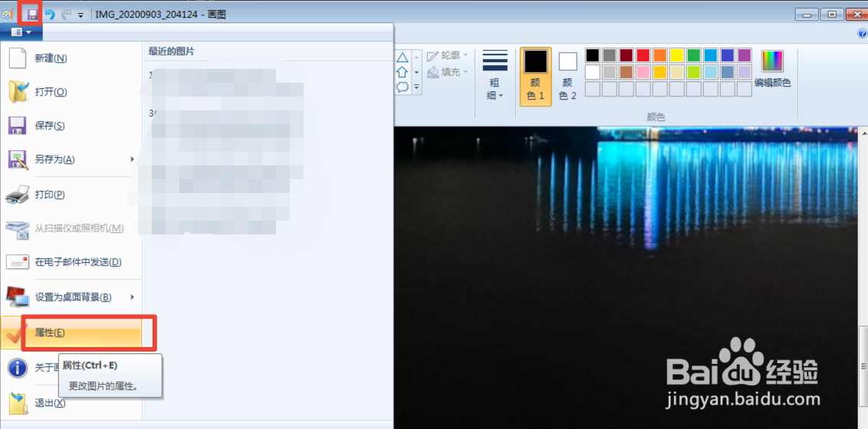Image resolution: width=868 pixels, height=429 pixels.
Task: Pick the pink color swatch
Action: pos(643,72)
